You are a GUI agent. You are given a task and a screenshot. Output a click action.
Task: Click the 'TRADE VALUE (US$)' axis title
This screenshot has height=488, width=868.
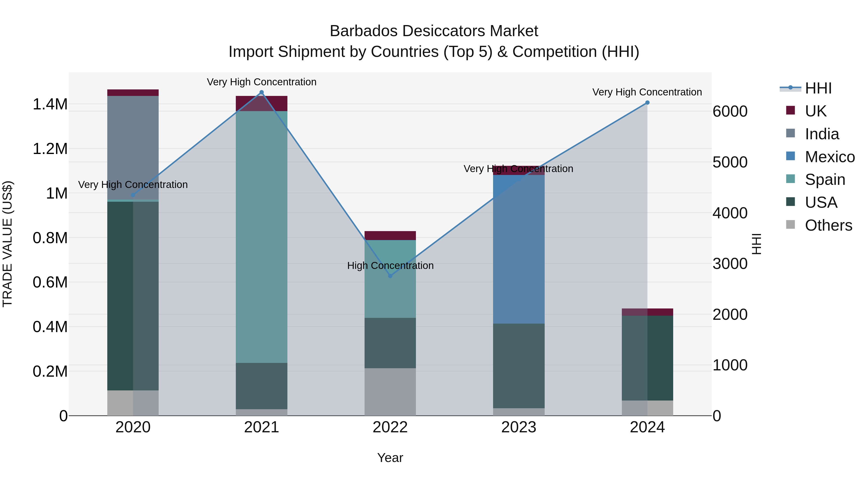(x=7, y=244)
